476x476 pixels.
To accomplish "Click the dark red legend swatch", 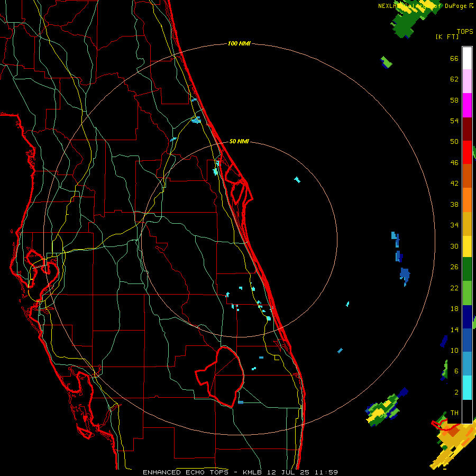I will (467, 129).
